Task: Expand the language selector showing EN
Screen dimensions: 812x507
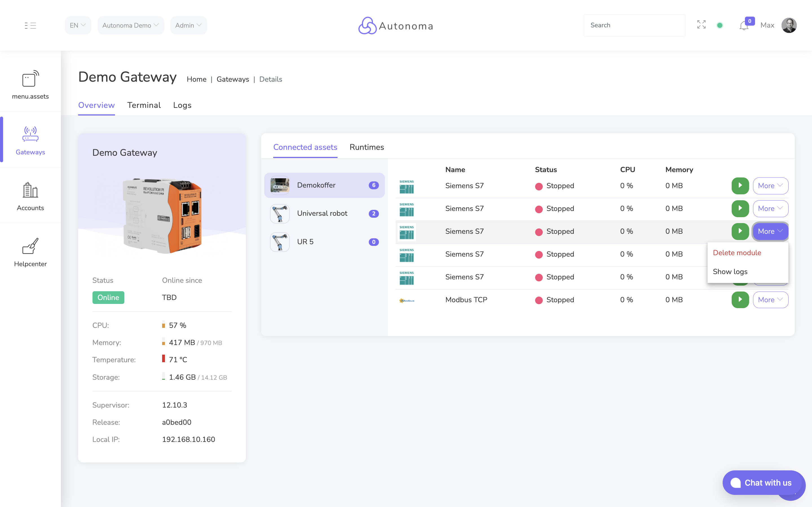Action: click(78, 25)
